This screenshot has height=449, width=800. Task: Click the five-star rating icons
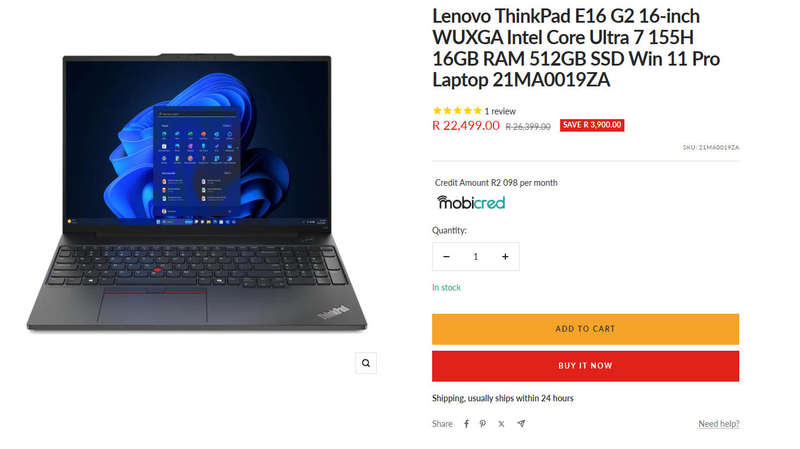pos(457,111)
